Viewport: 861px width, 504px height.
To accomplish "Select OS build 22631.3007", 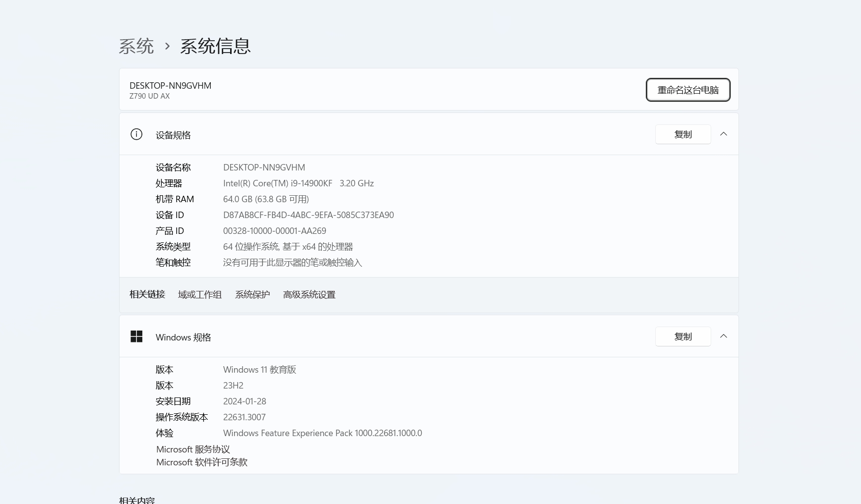I will pos(245,417).
